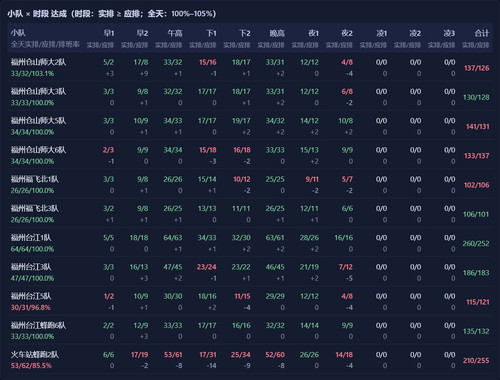Click the 137/126 total for 仓山师大2队
The image size is (500, 380).
click(477, 68)
